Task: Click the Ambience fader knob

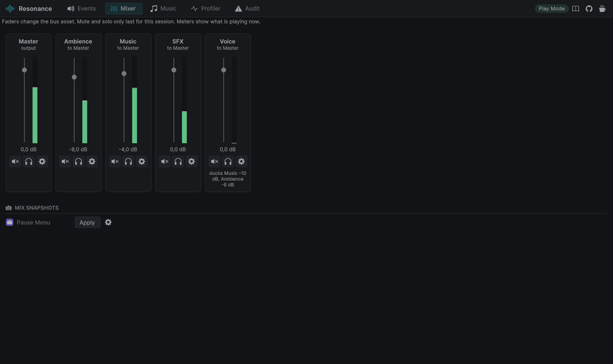Action: pyautogui.click(x=74, y=77)
